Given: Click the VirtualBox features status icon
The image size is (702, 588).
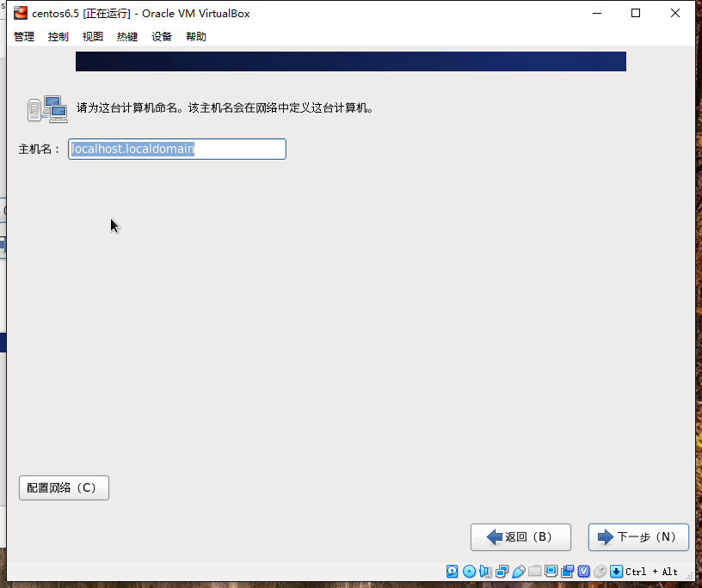Looking at the screenshot, I should point(584,571).
